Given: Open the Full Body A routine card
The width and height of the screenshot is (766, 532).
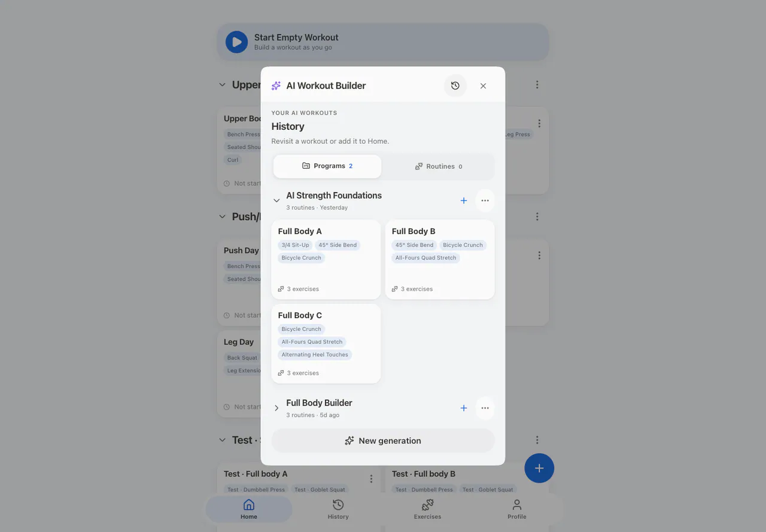Looking at the screenshot, I should click(326, 260).
